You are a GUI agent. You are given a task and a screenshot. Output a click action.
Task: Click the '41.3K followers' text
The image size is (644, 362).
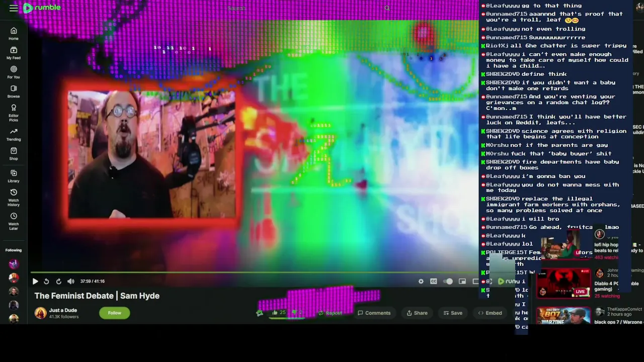[64, 317]
